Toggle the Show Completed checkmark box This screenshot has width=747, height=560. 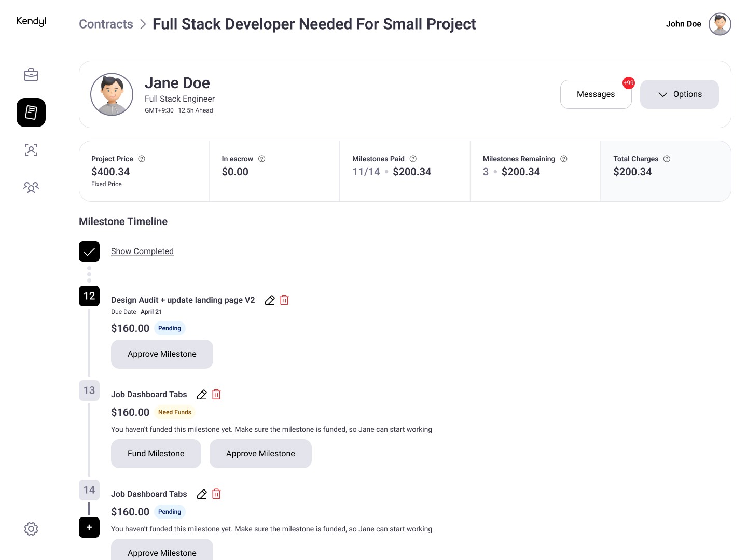[89, 251]
